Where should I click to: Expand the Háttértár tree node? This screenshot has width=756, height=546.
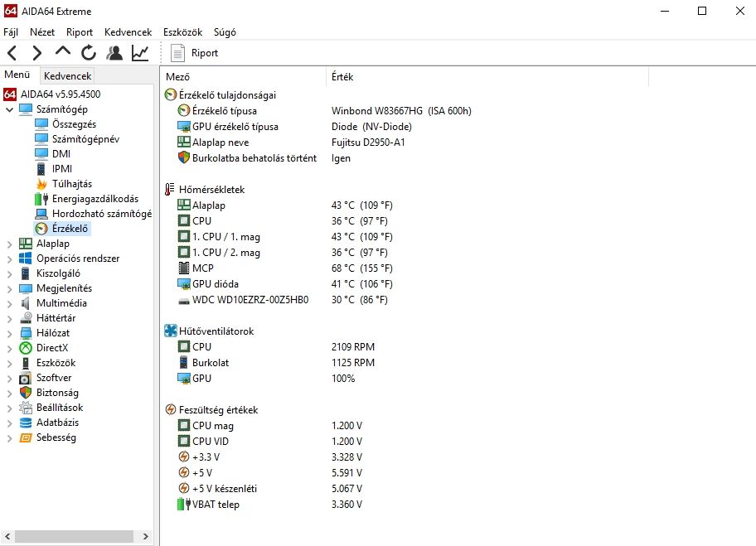click(9, 318)
